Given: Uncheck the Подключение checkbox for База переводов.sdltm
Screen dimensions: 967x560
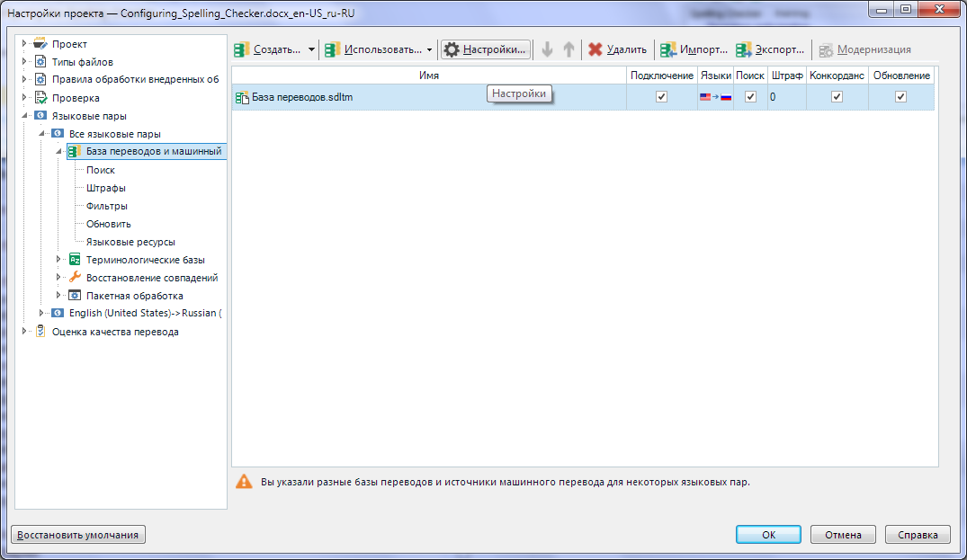Looking at the screenshot, I should (662, 97).
